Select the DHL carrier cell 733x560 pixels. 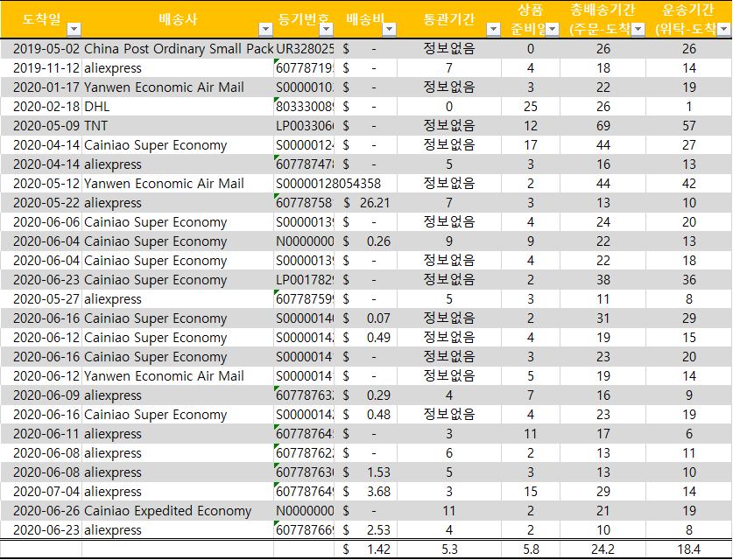[x=178, y=107]
